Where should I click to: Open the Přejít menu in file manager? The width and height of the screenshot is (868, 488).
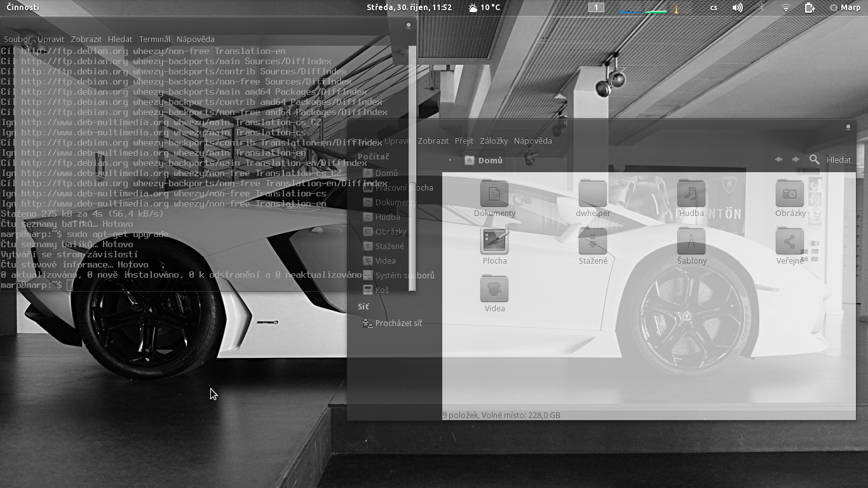(x=464, y=140)
